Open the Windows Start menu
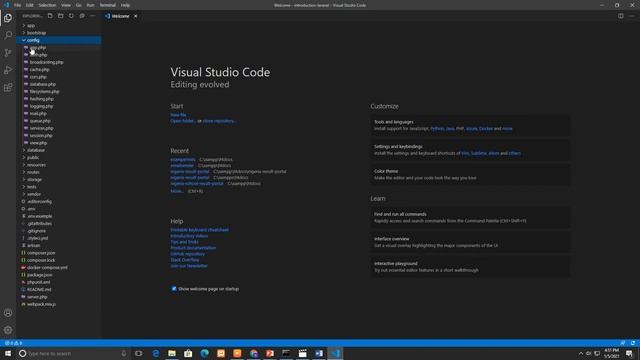This screenshot has width=640, height=360. click(x=8, y=353)
